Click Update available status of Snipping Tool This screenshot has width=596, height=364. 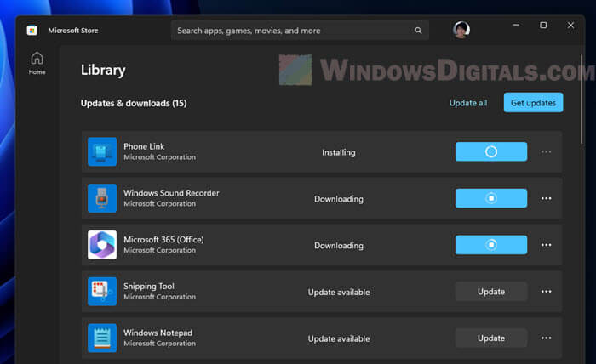point(339,292)
